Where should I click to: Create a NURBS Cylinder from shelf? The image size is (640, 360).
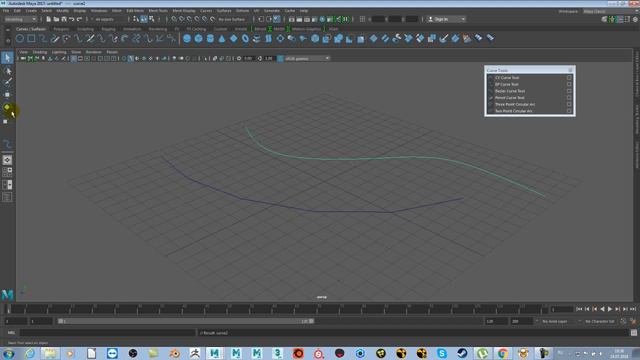210,39
